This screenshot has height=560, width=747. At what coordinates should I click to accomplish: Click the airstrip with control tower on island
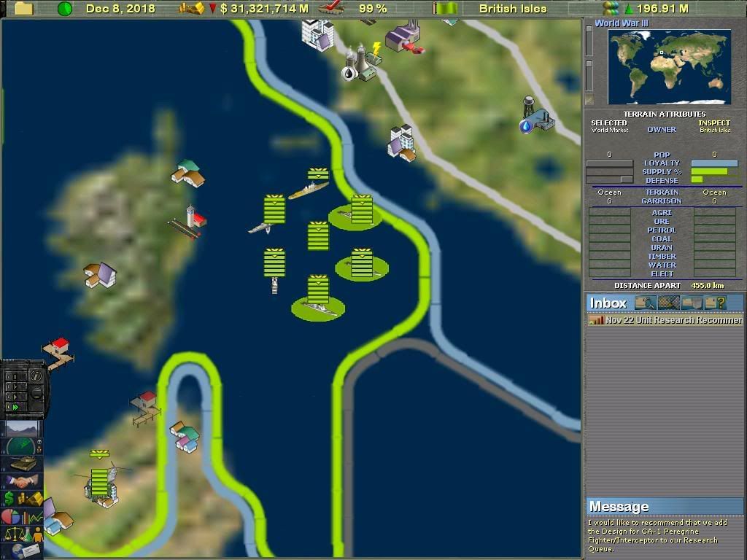pyautogui.click(x=187, y=222)
